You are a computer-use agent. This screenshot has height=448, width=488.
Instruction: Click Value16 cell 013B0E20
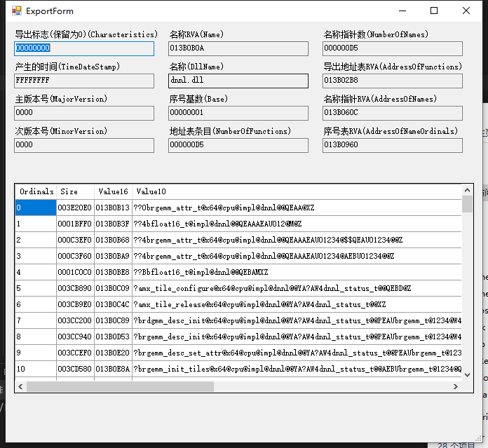[x=114, y=353]
